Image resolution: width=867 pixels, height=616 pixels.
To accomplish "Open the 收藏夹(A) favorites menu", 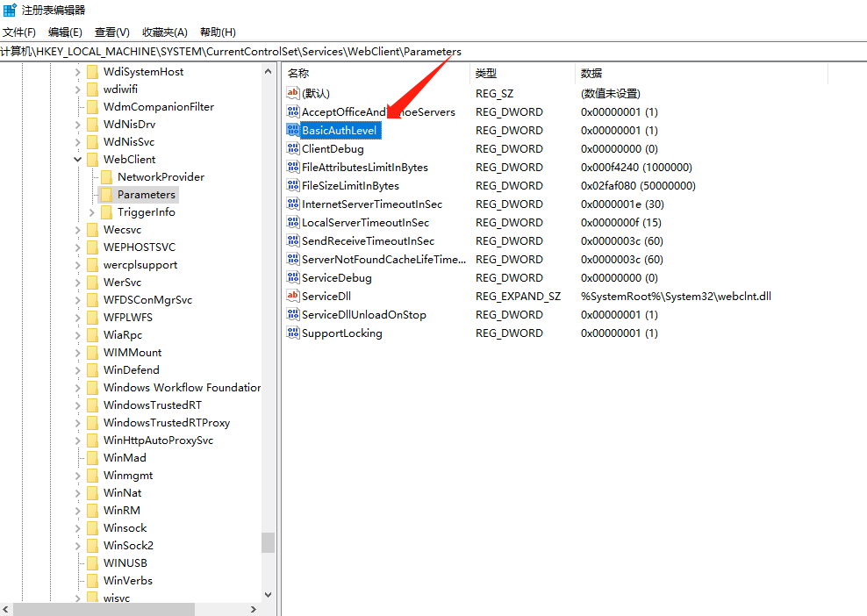I will point(163,32).
